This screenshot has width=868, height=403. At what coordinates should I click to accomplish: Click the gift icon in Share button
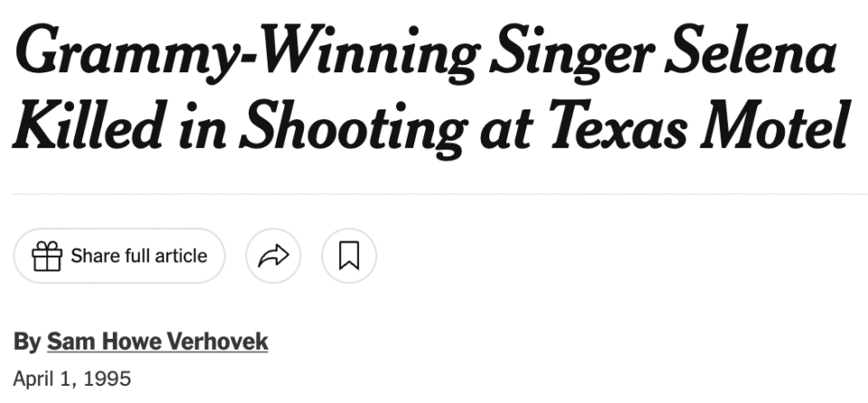pos(47,257)
